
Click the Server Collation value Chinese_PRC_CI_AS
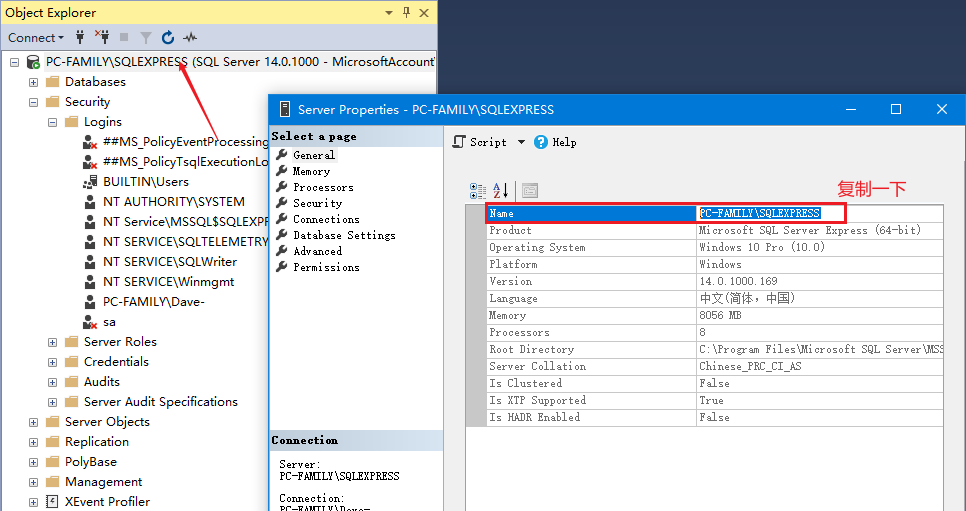point(750,367)
